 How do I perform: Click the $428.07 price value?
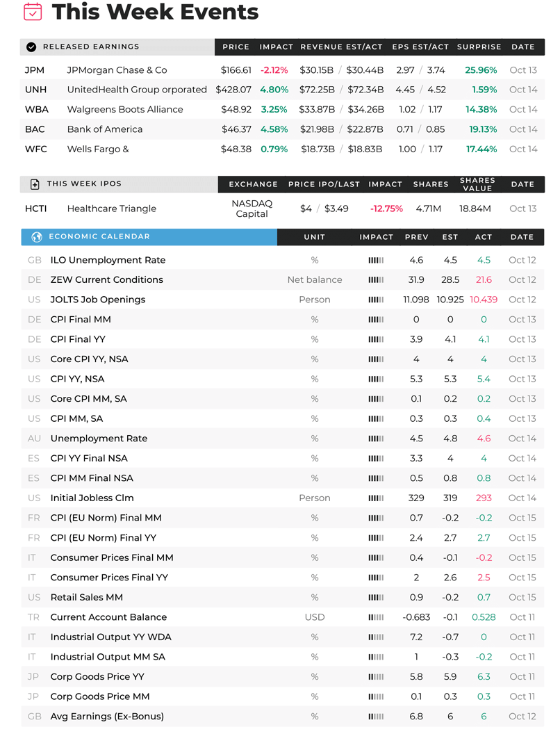(233, 90)
